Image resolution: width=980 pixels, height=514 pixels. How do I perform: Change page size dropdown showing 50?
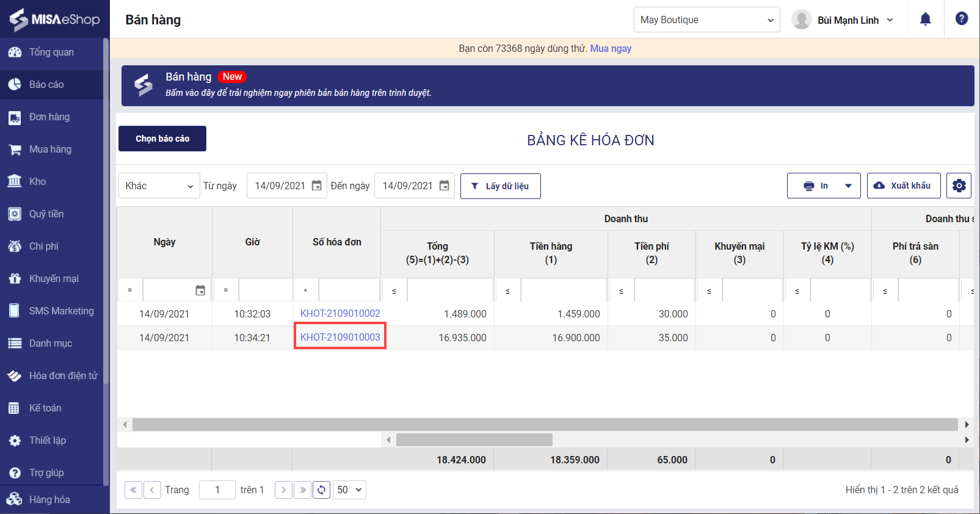349,490
